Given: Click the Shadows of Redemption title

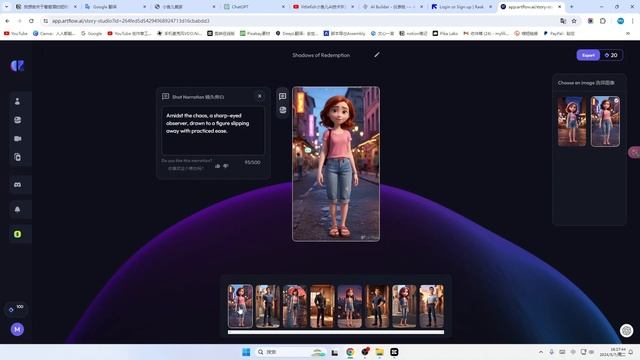Looking at the screenshot, I should pos(321,55).
